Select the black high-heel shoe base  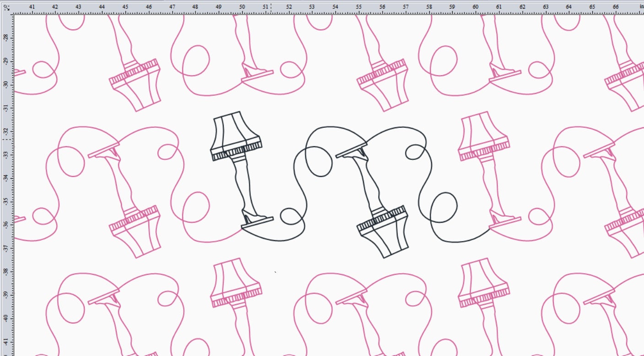click(257, 221)
